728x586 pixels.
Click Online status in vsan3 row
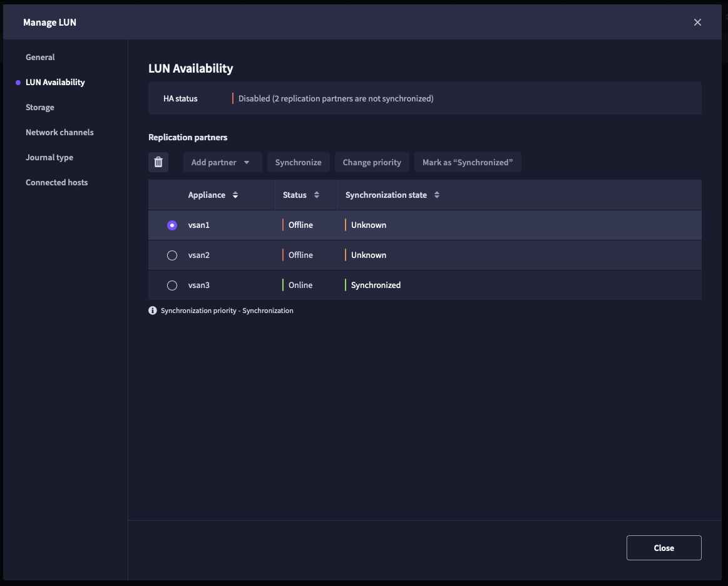pyautogui.click(x=300, y=285)
